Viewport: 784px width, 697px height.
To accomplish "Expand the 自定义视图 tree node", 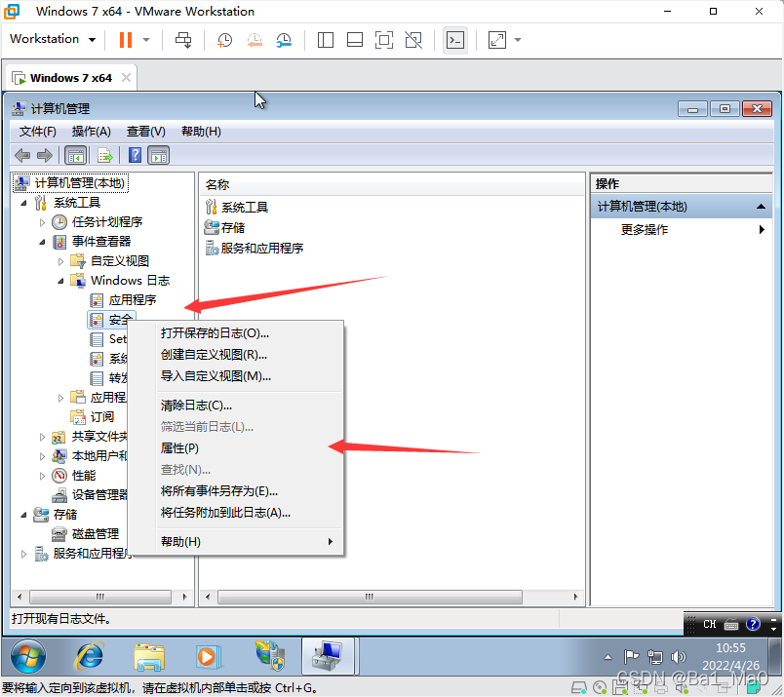I will [61, 261].
